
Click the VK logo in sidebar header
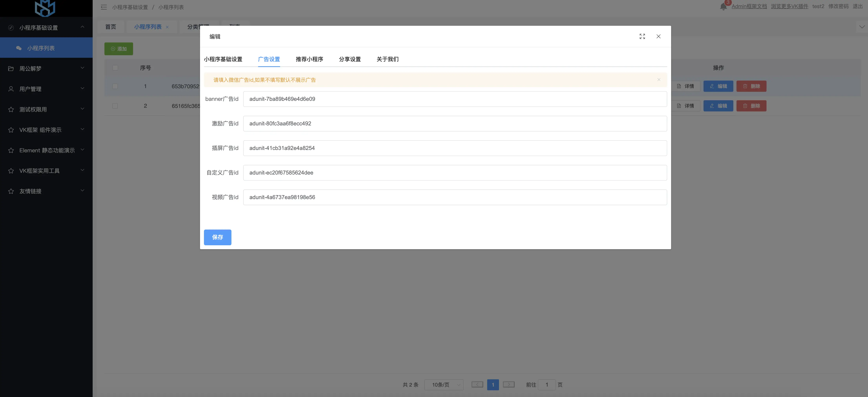pyautogui.click(x=45, y=8)
